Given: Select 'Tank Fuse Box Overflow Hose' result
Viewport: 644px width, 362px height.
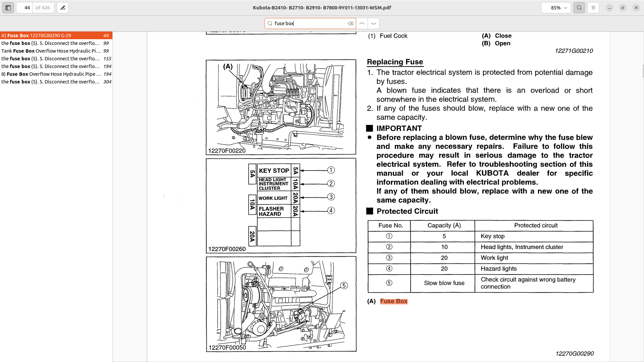Looking at the screenshot, I should 56,51.
